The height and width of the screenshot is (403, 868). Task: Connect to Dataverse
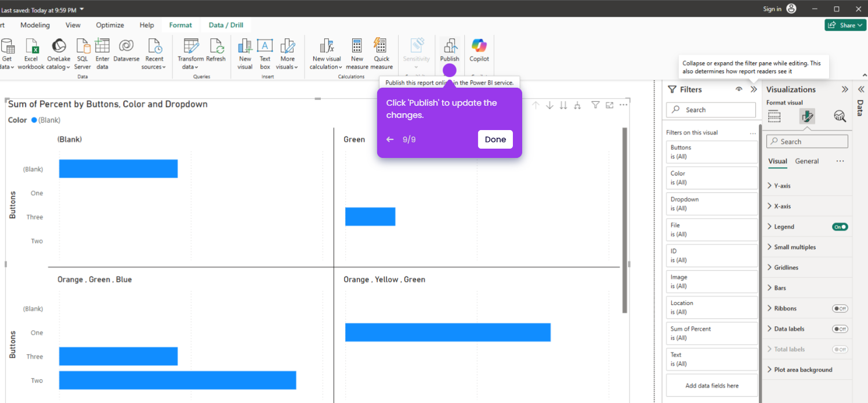[x=126, y=51]
